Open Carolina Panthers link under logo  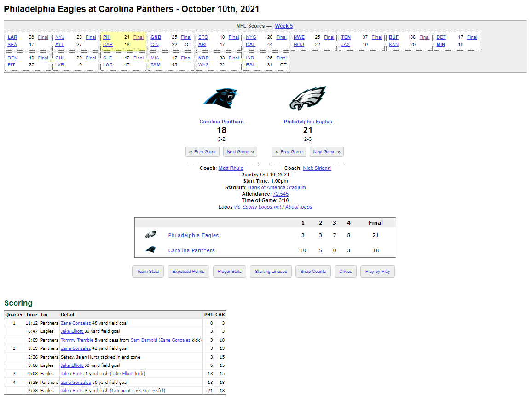pyautogui.click(x=221, y=122)
